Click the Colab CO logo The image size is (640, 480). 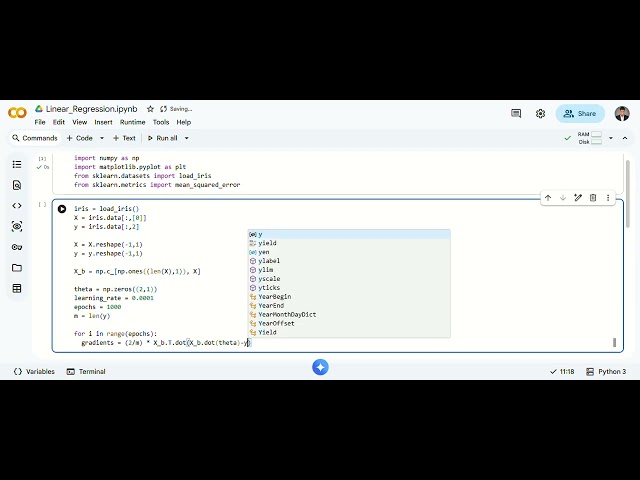(x=17, y=113)
